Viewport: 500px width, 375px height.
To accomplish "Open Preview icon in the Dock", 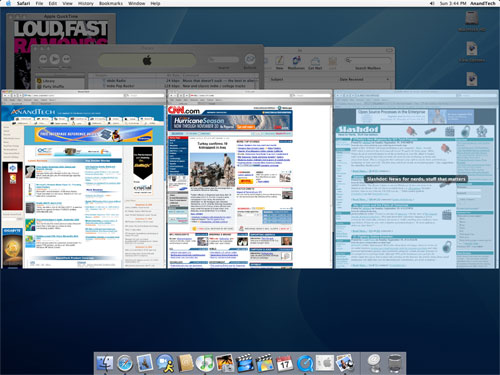I will pos(344,363).
